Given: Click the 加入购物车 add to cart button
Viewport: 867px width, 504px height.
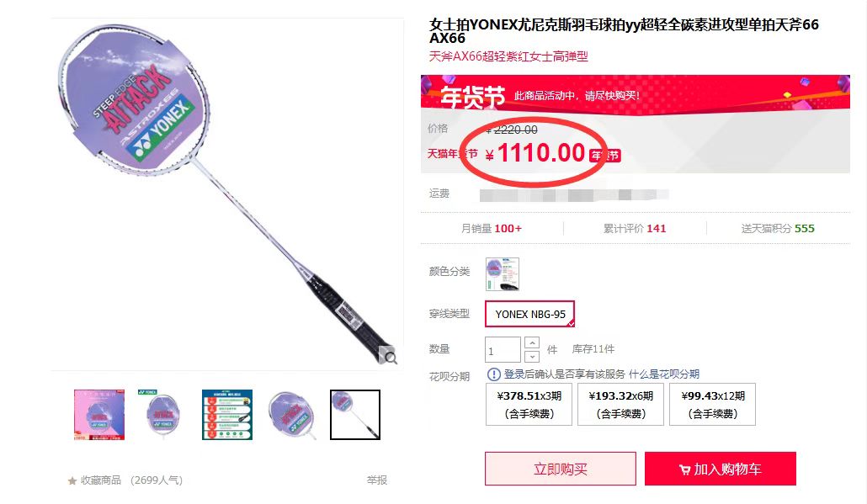Looking at the screenshot, I should coord(721,470).
